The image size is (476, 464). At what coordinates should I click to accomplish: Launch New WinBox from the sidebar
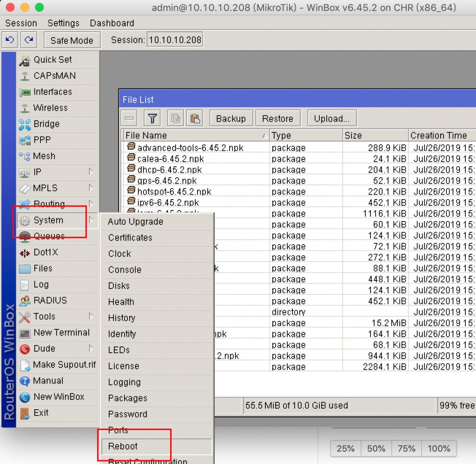pyautogui.click(x=58, y=397)
